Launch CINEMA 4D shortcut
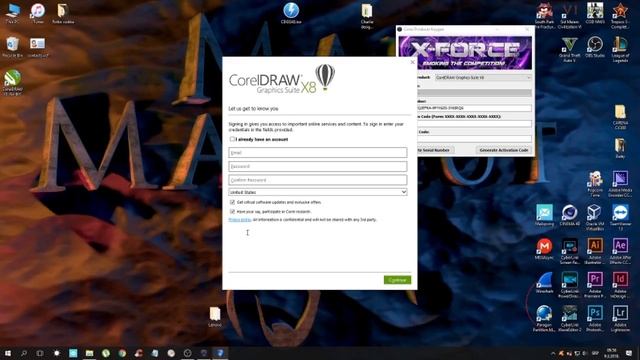Screen dimensions: 640x360 [569, 215]
